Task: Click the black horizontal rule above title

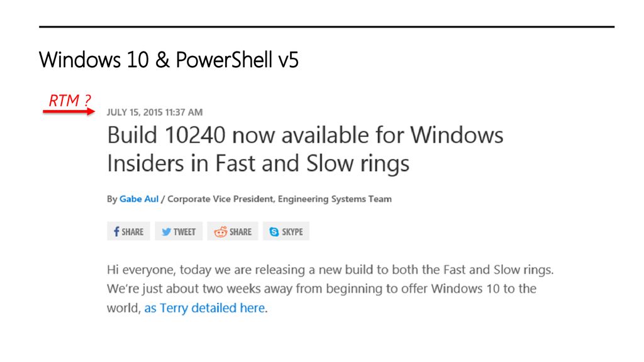Action: (327, 26)
